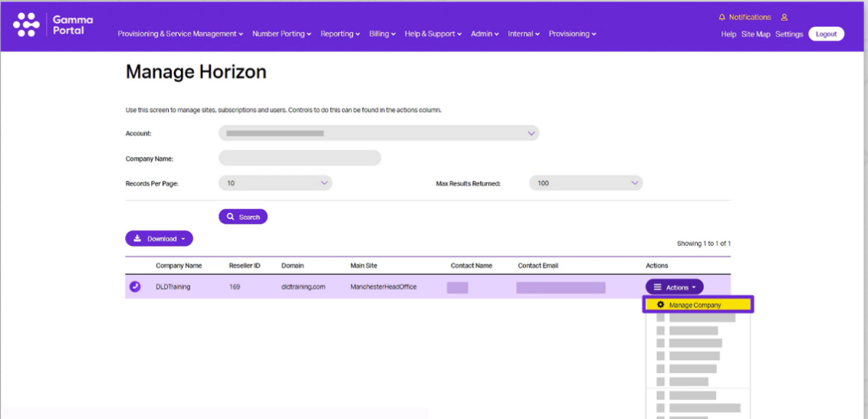The image size is (868, 419).
Task: Open the Internal menu
Action: [x=524, y=34]
